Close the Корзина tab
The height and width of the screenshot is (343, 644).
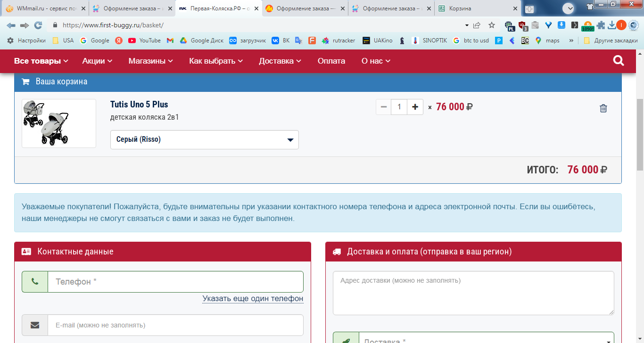(516, 8)
